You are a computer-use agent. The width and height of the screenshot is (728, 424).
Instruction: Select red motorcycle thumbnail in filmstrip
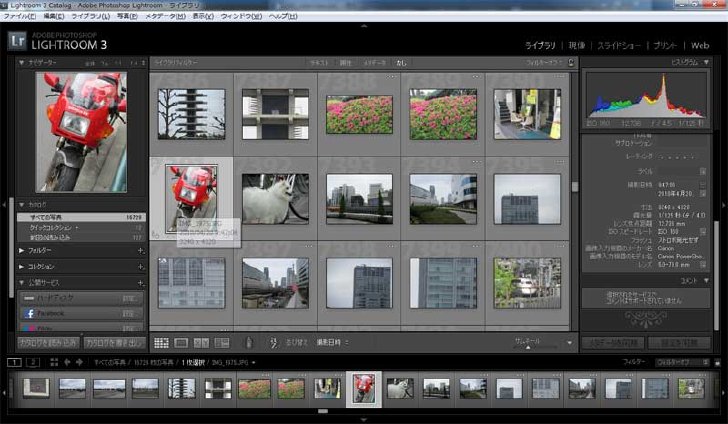click(x=364, y=389)
